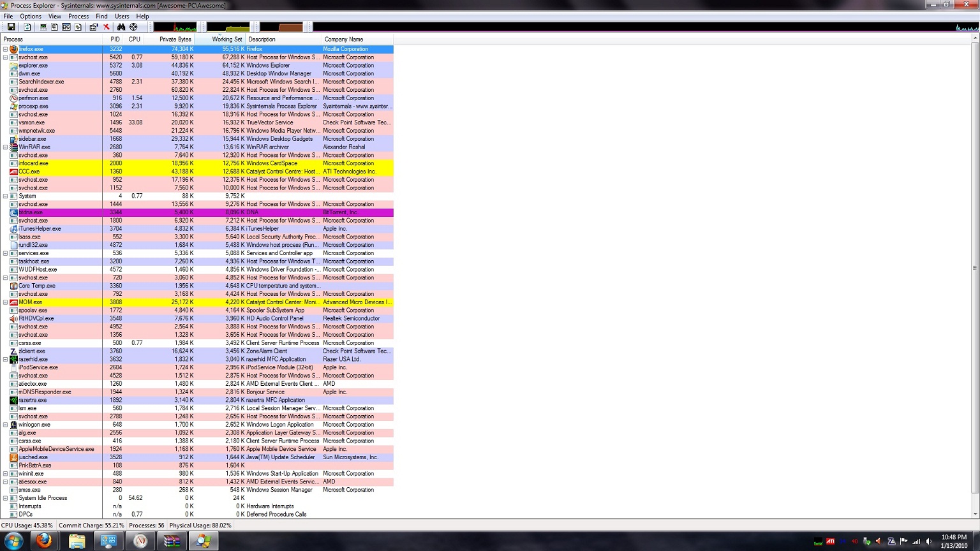The height and width of the screenshot is (551, 980).
Task: Click the Firefox icon in the firefox.exe row
Action: 13,49
